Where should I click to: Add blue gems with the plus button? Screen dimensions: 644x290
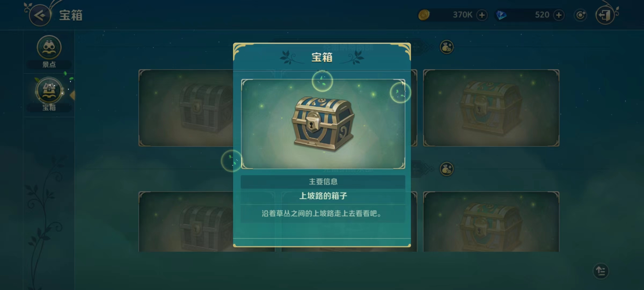coord(559,15)
